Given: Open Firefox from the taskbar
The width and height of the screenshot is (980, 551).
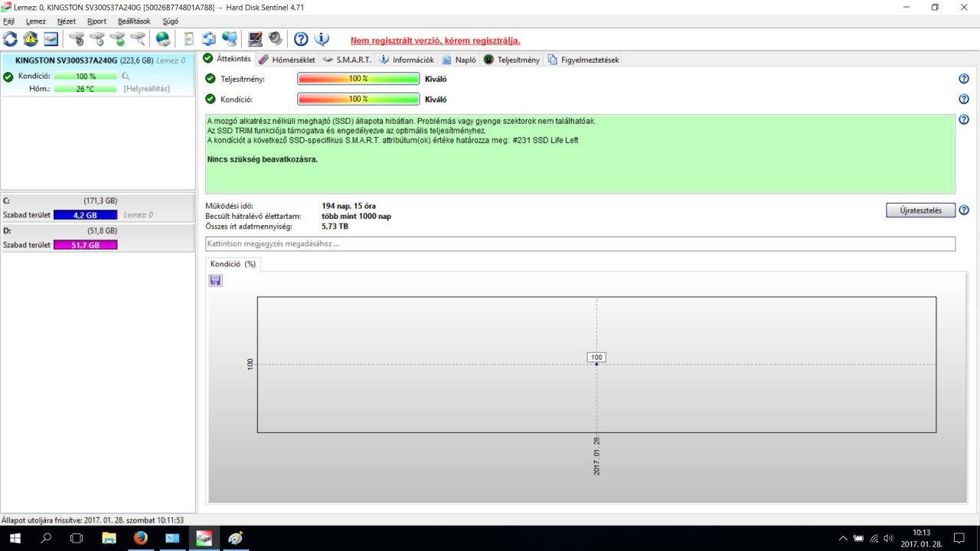Looking at the screenshot, I should tap(139, 538).
